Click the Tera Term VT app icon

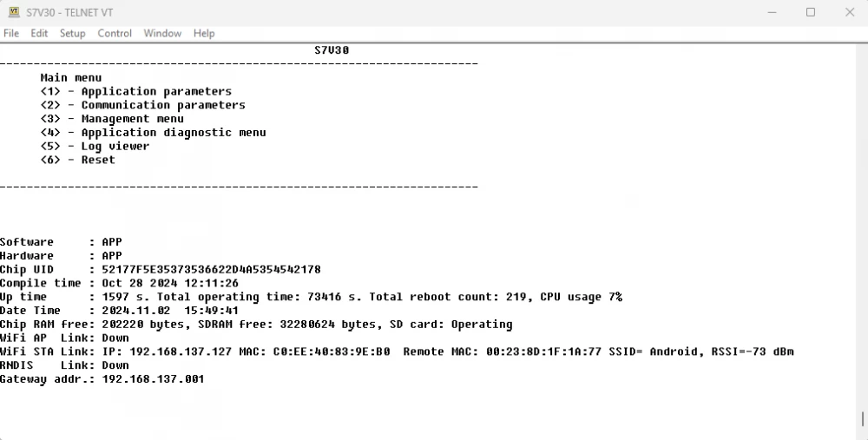[14, 12]
